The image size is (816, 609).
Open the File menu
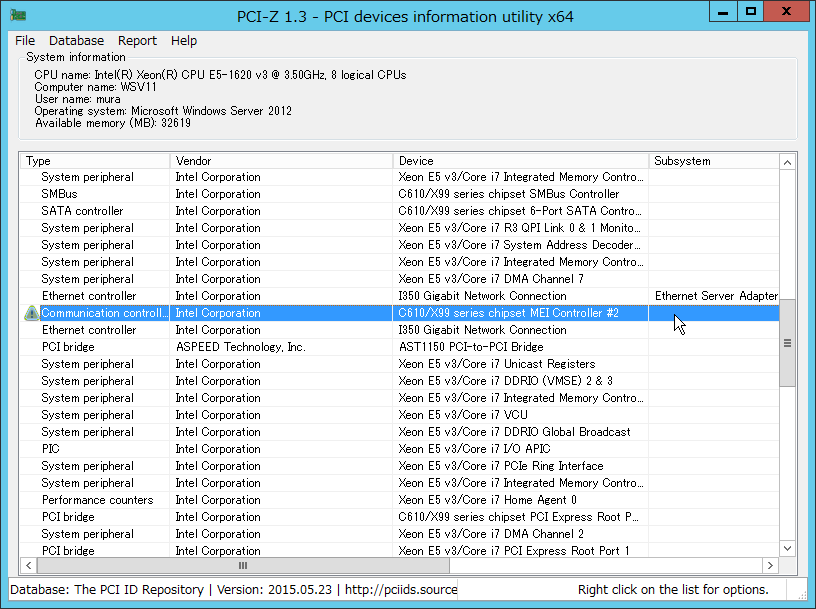pyautogui.click(x=25, y=41)
